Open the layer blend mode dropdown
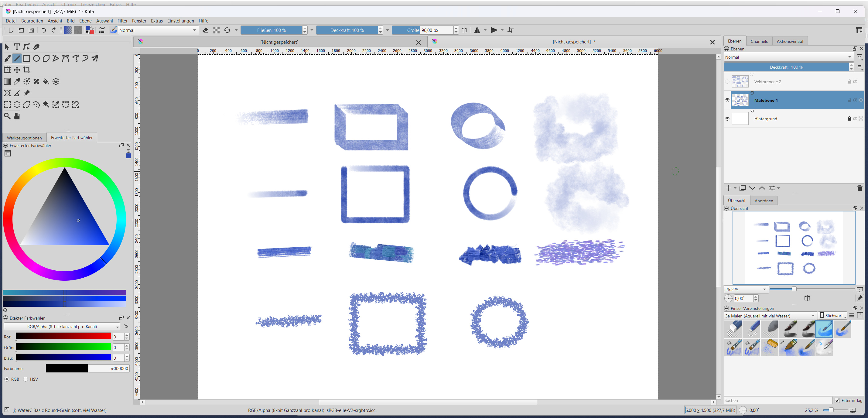Image resolution: width=868 pixels, height=418 pixels. [788, 57]
